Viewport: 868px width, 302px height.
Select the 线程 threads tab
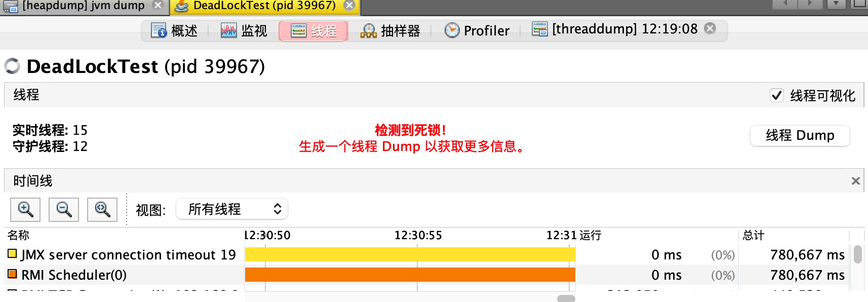313,31
